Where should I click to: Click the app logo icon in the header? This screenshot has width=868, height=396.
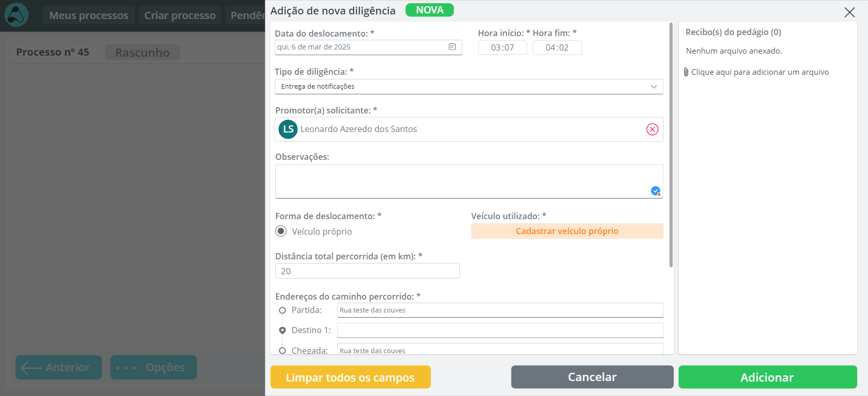[16, 15]
